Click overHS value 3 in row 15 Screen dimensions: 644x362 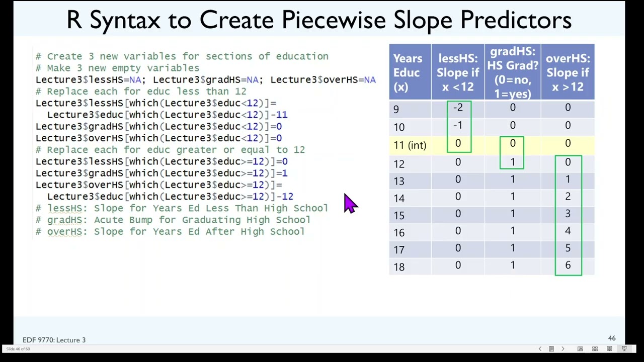[568, 214]
